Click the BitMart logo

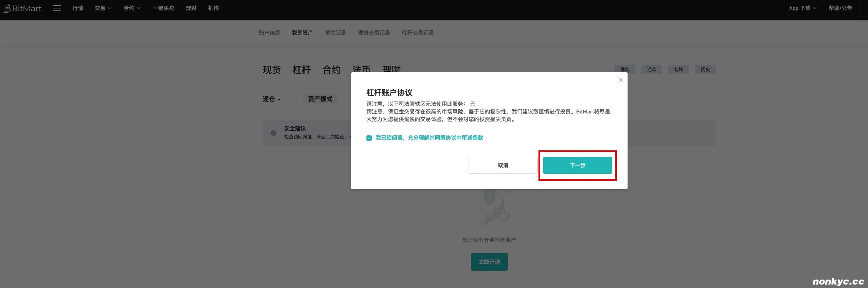click(22, 8)
